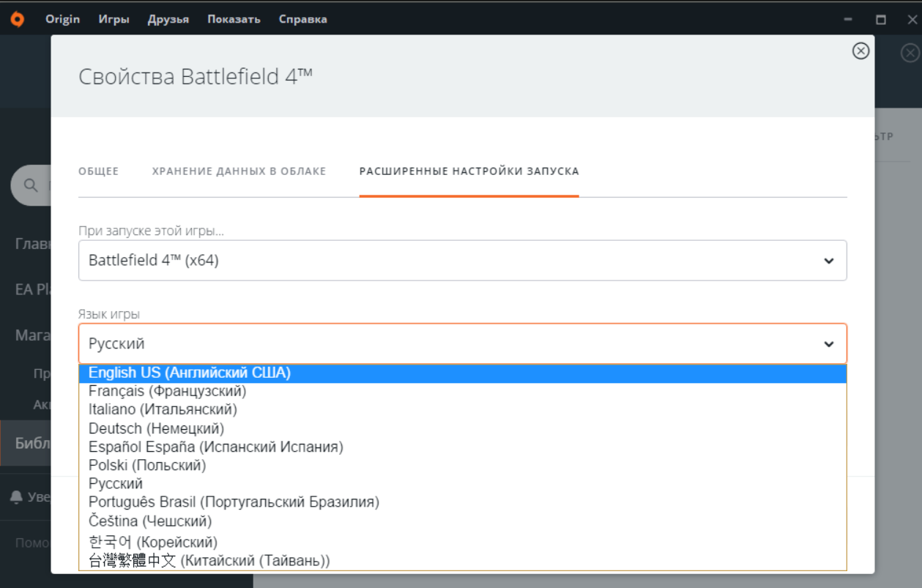
Task: Click the search magnifier icon in sidebar
Action: (x=31, y=185)
